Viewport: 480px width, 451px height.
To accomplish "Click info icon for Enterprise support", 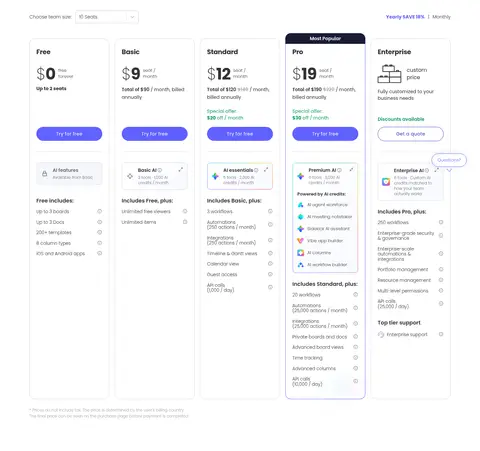I will [x=441, y=334].
